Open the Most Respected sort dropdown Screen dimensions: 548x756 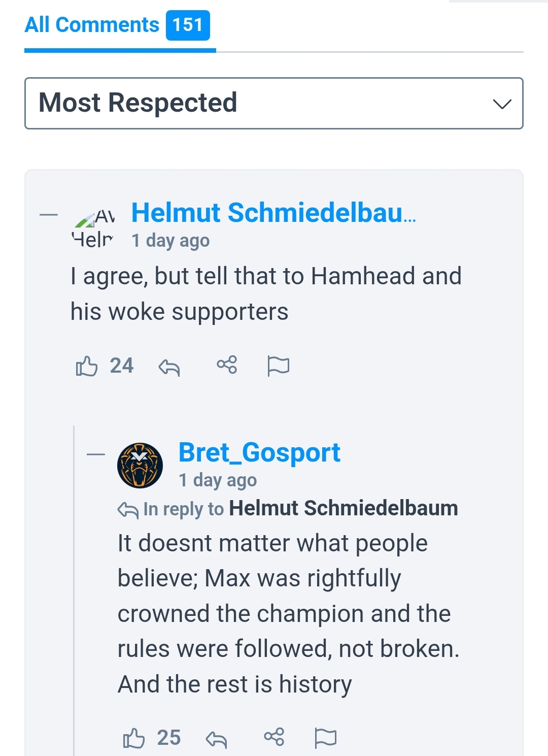tap(274, 104)
